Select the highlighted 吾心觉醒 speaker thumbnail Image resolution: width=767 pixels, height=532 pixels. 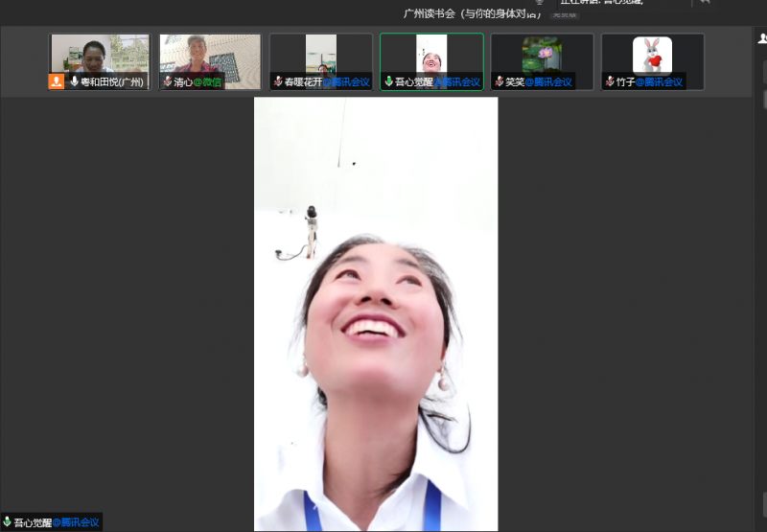coord(431,55)
